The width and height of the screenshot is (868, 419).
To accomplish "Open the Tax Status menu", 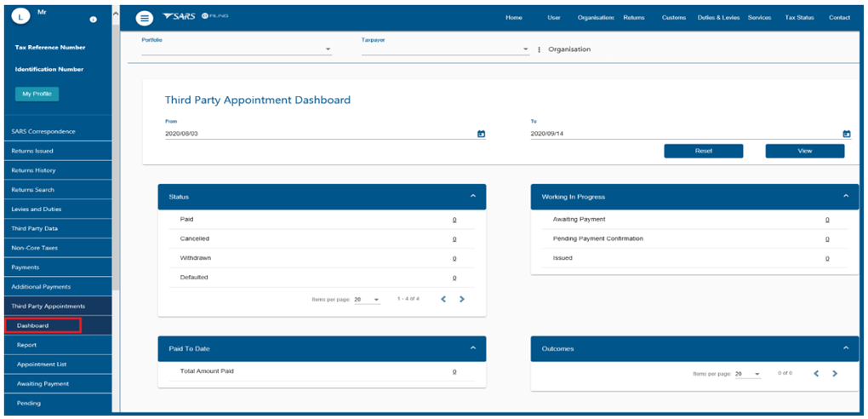I will pyautogui.click(x=800, y=18).
